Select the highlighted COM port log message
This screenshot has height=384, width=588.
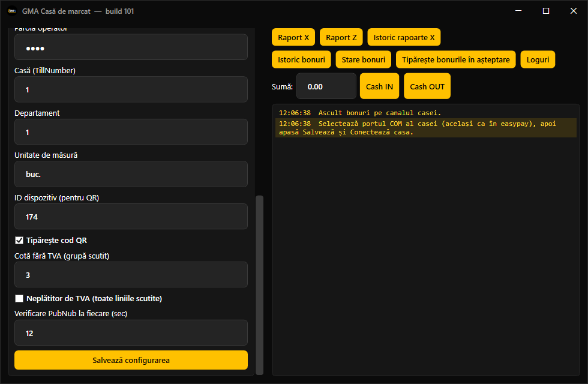(425, 128)
